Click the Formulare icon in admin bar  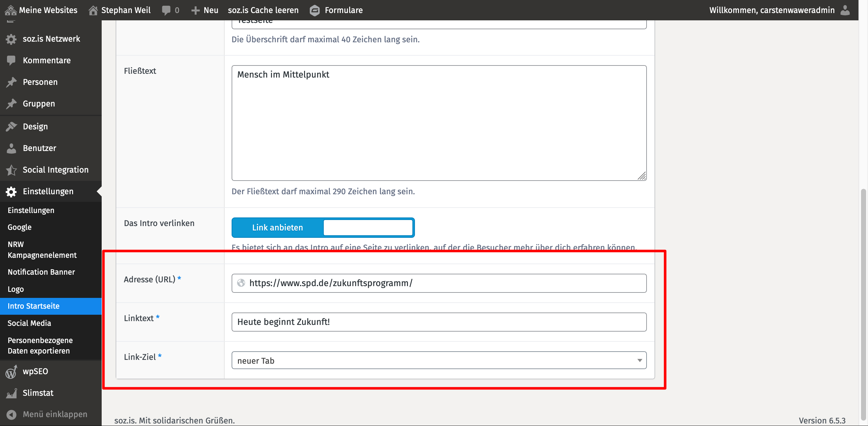(x=315, y=10)
